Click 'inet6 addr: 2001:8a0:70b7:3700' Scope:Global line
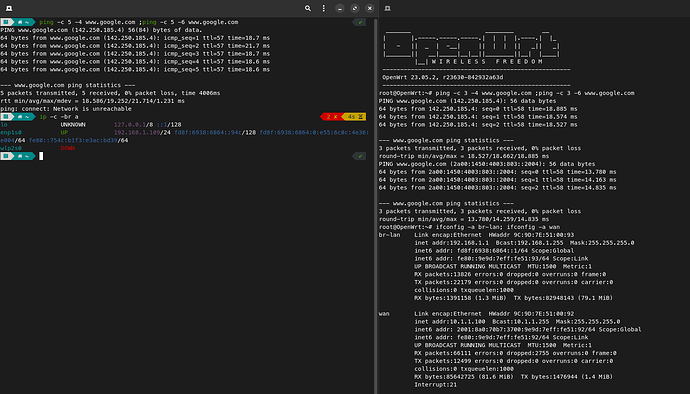 (x=528, y=330)
